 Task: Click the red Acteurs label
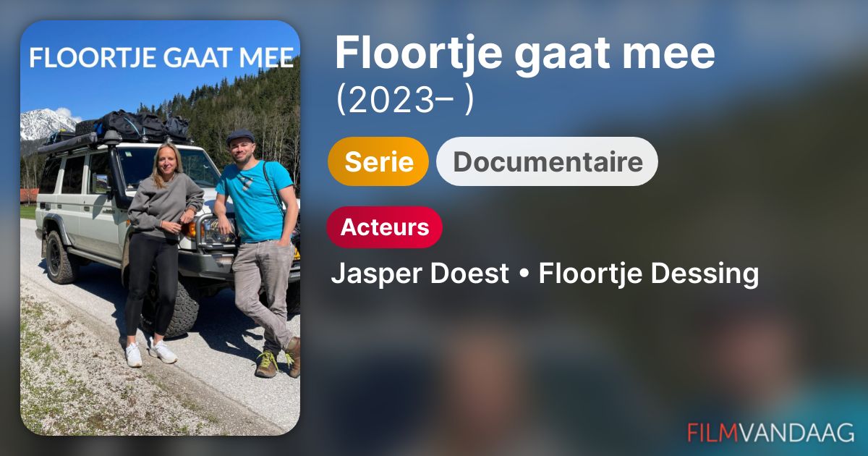[x=385, y=227]
